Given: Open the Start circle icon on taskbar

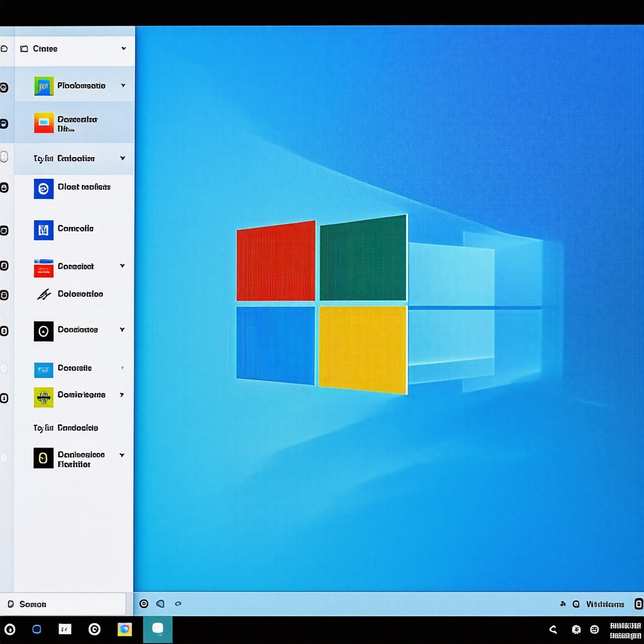Looking at the screenshot, I should (9, 629).
